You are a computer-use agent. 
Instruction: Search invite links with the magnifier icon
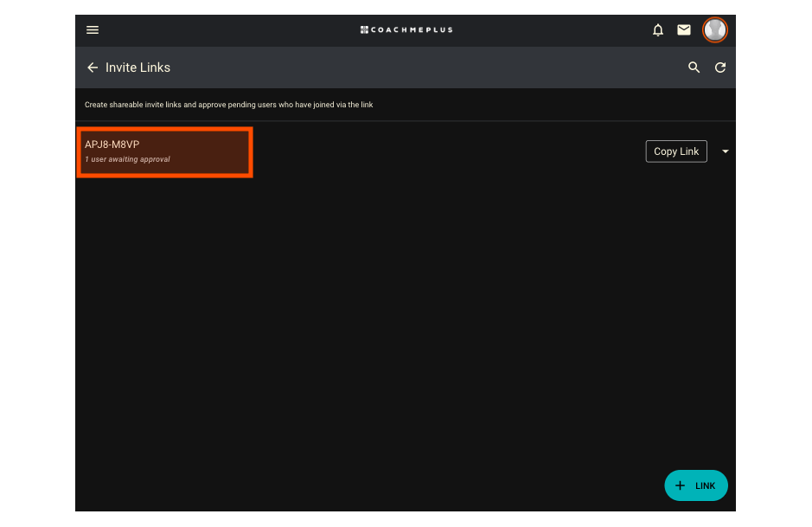pyautogui.click(x=694, y=67)
